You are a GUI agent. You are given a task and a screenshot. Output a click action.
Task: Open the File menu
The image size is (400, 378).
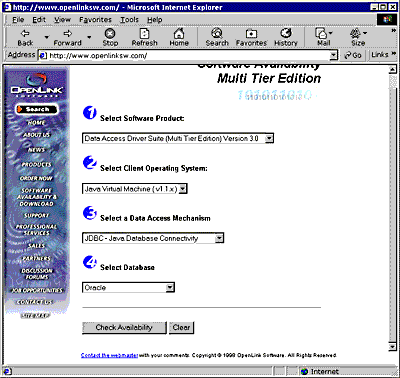click(x=18, y=20)
